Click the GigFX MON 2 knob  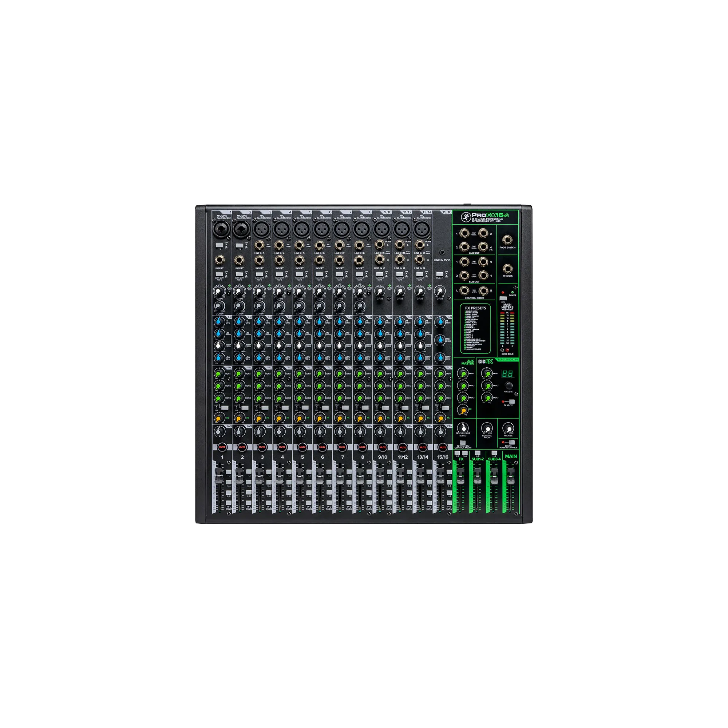coord(487,386)
